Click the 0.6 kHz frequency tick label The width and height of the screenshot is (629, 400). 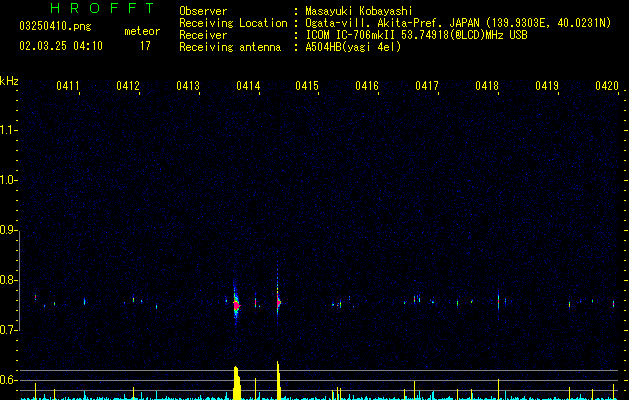click(8, 380)
